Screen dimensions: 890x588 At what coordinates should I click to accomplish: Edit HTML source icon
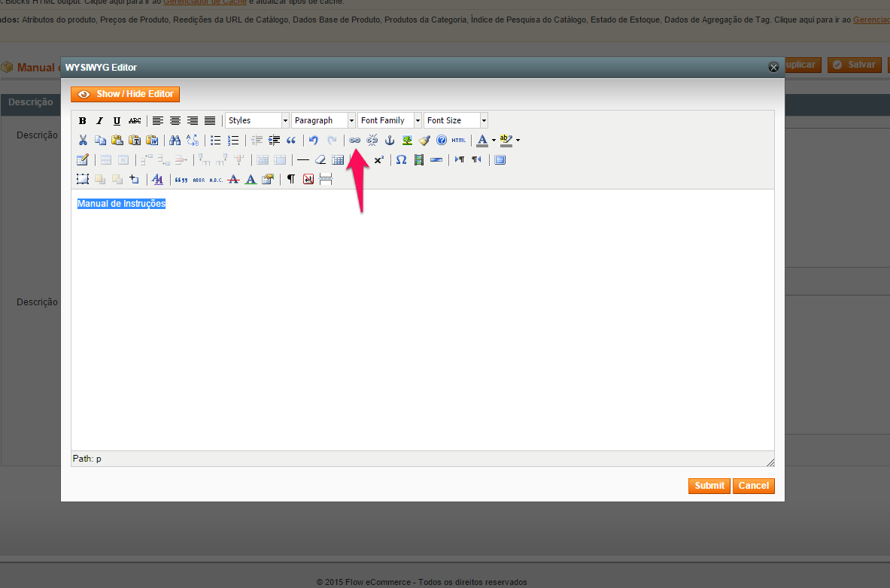click(x=459, y=140)
